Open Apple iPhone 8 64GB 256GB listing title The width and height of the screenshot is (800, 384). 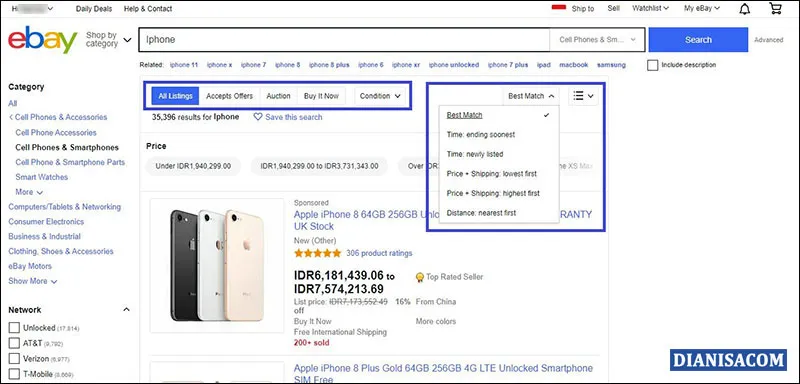coord(443,220)
